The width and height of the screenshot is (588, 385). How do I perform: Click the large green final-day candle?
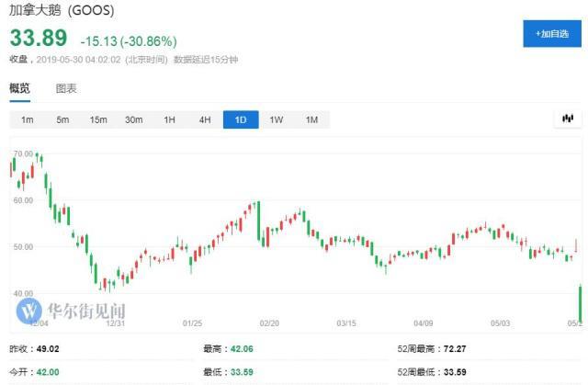tap(581, 303)
